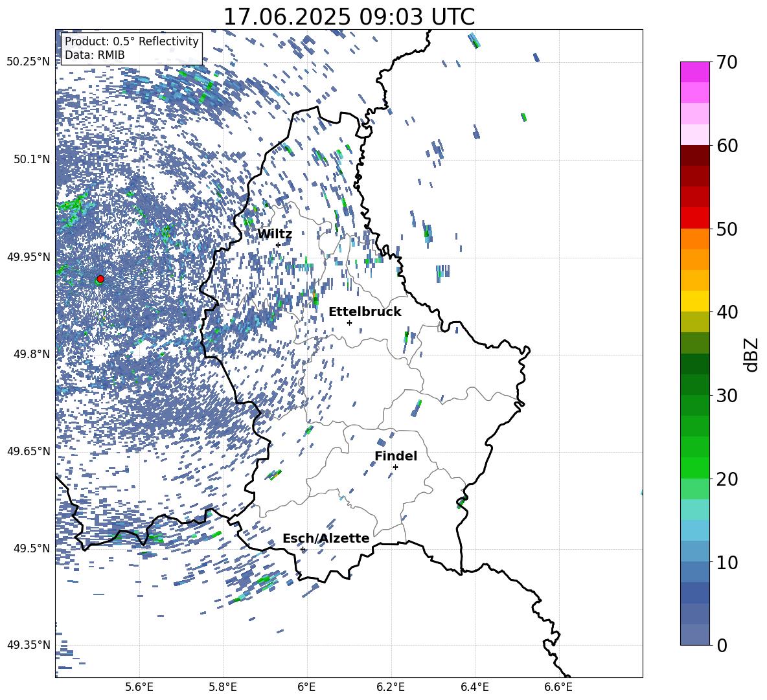Image resolution: width=767 pixels, height=700 pixels.
Task: Click the bright red 50 dBZ swatch
Action: click(x=694, y=218)
